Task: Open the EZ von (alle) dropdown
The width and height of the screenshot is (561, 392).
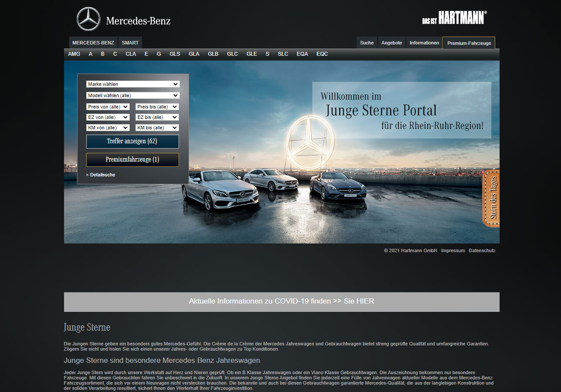Action: (x=108, y=117)
